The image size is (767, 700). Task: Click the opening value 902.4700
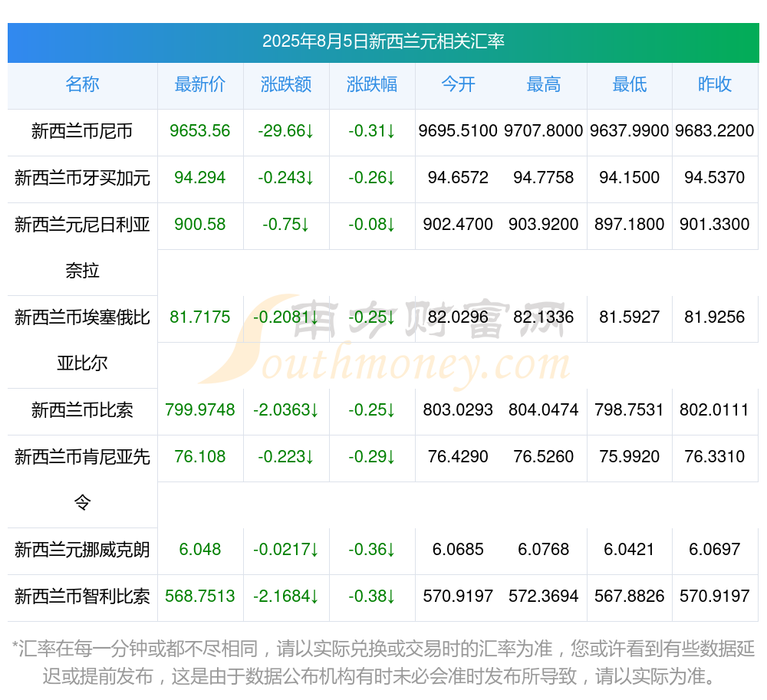coord(458,225)
